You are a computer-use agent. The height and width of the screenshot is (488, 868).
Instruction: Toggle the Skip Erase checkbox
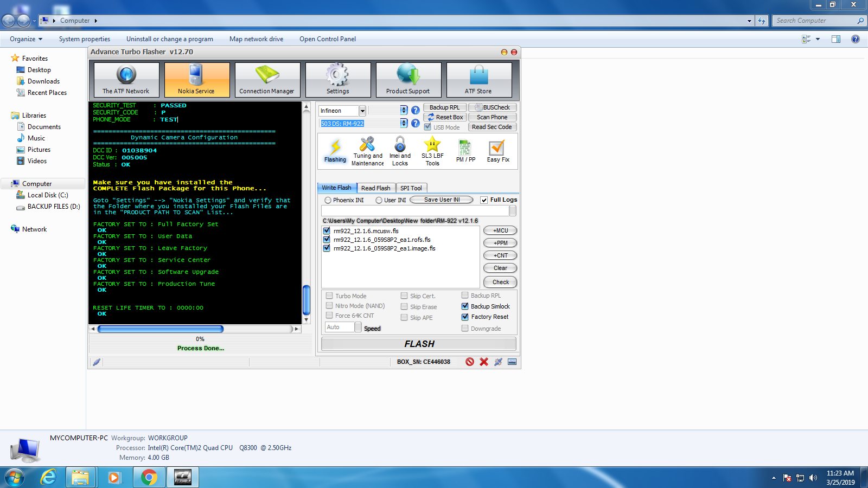(404, 306)
